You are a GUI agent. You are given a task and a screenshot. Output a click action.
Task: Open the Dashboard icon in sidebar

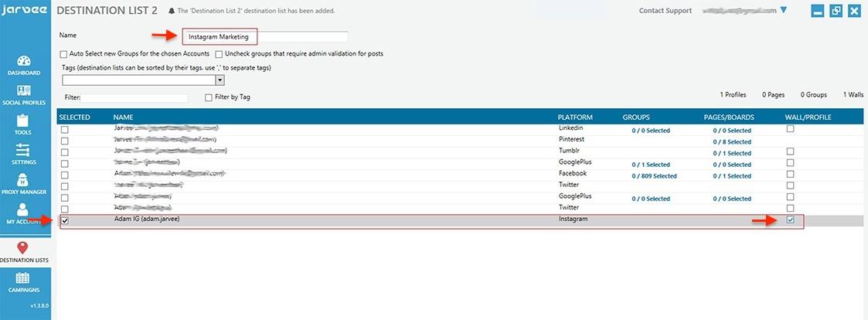[x=24, y=62]
